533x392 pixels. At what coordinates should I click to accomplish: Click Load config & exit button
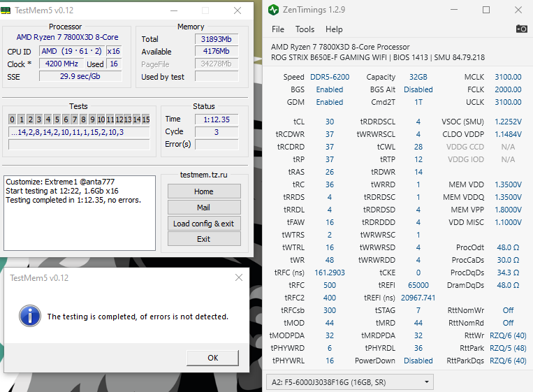[x=204, y=224]
